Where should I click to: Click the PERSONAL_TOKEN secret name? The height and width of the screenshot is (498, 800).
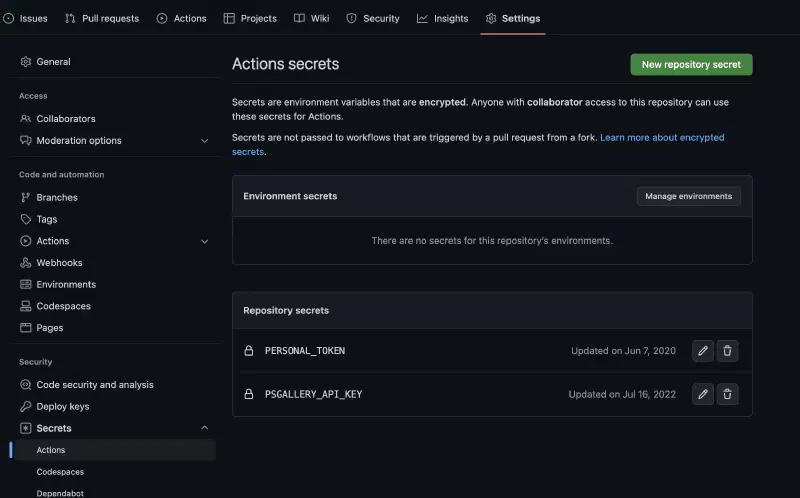[x=305, y=351]
